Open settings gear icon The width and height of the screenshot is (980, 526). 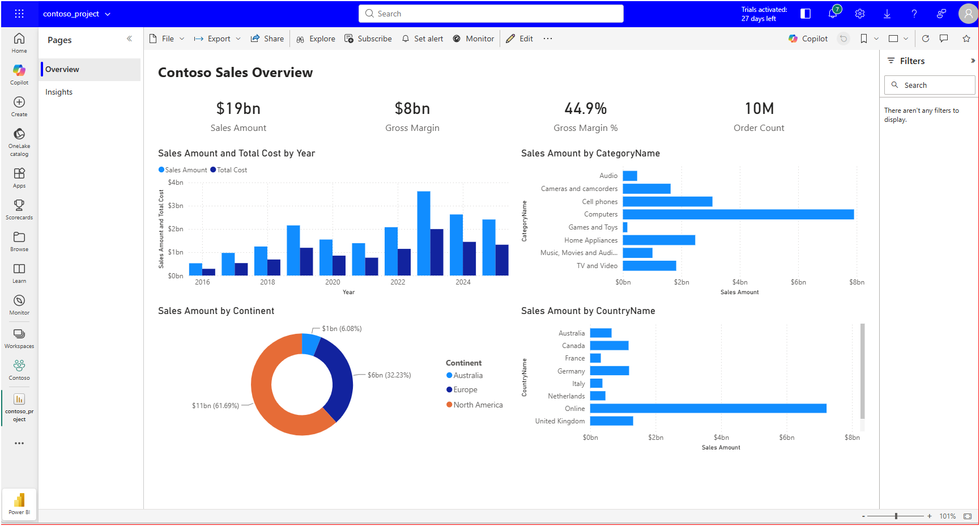pos(860,14)
